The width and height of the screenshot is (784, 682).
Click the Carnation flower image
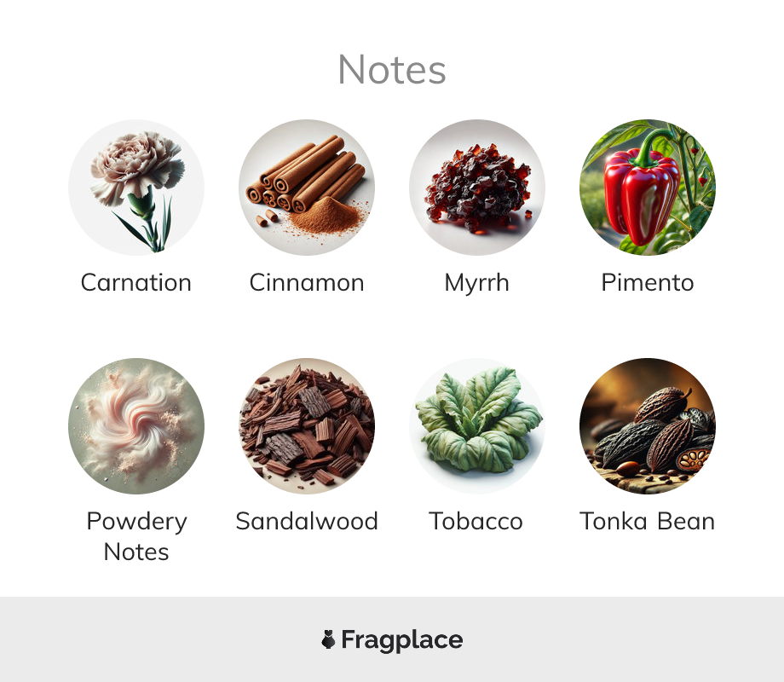pyautogui.click(x=136, y=188)
